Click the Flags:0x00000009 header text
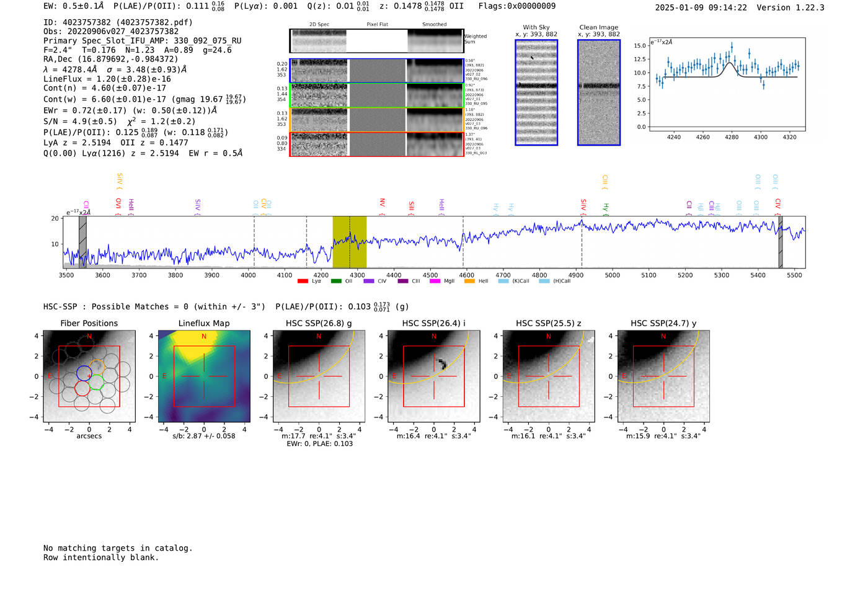 pyautogui.click(x=517, y=6)
